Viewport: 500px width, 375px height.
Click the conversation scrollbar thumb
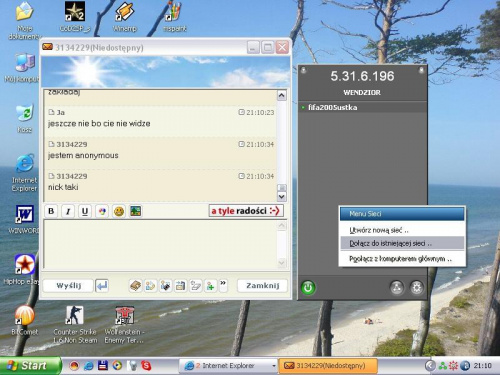282,188
